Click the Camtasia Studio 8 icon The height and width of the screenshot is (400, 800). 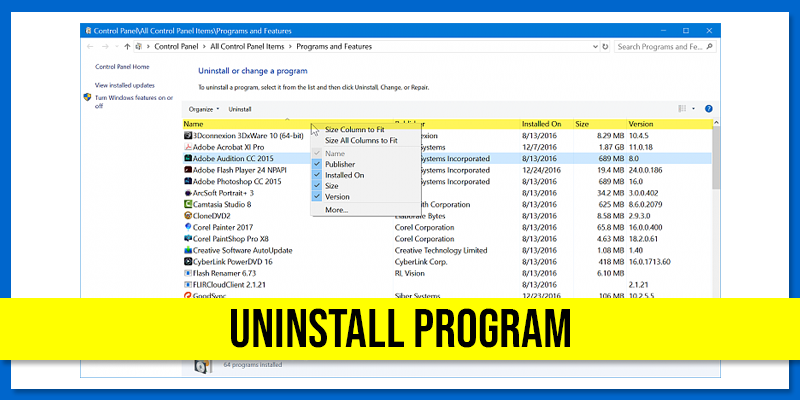point(188,204)
